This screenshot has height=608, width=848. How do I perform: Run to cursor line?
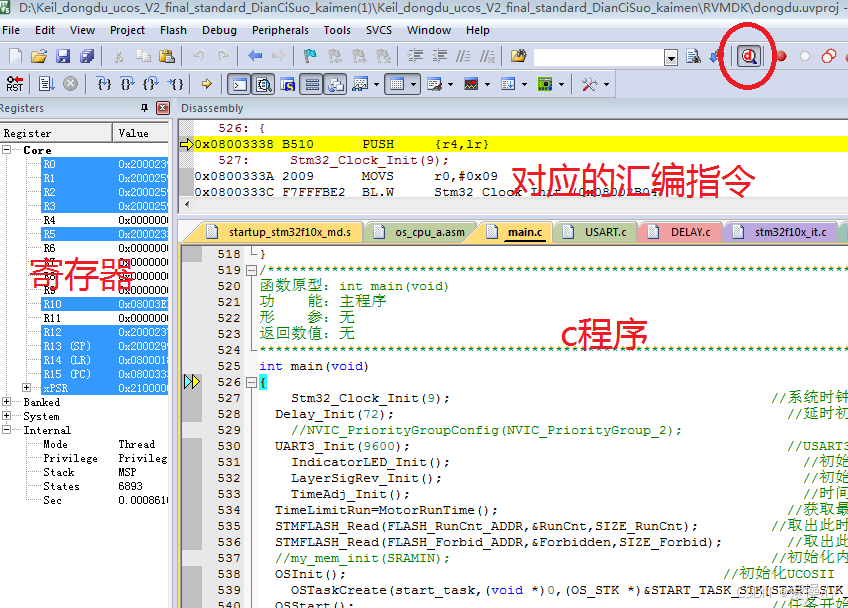point(175,84)
